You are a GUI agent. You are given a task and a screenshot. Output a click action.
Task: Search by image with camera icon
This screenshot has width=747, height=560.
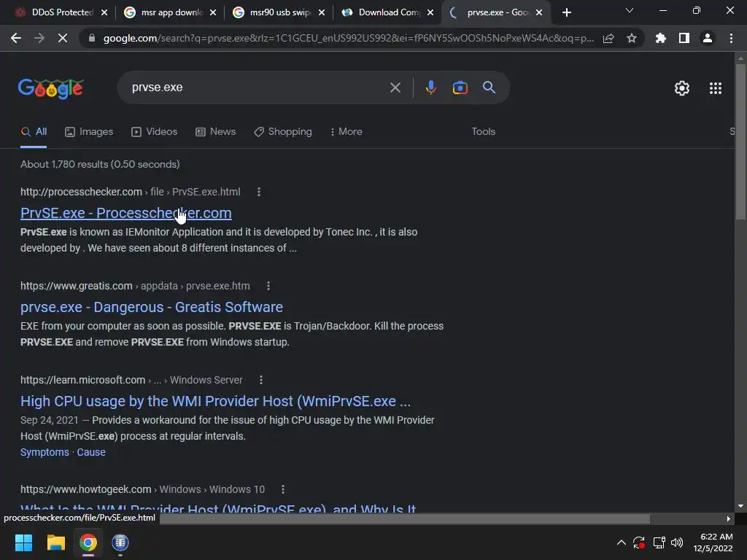(x=460, y=87)
